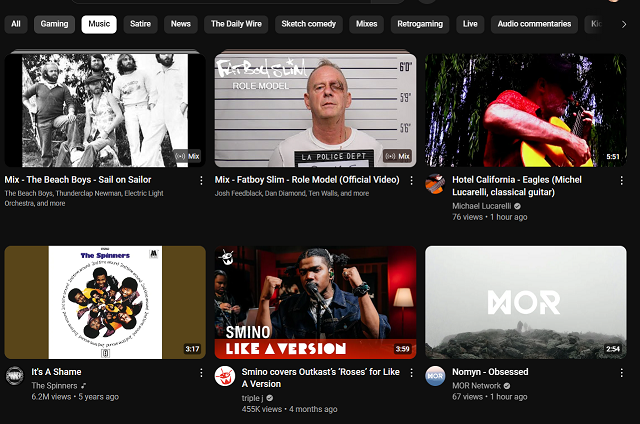Open Hotel California classical guitar thumbnail

526,110
